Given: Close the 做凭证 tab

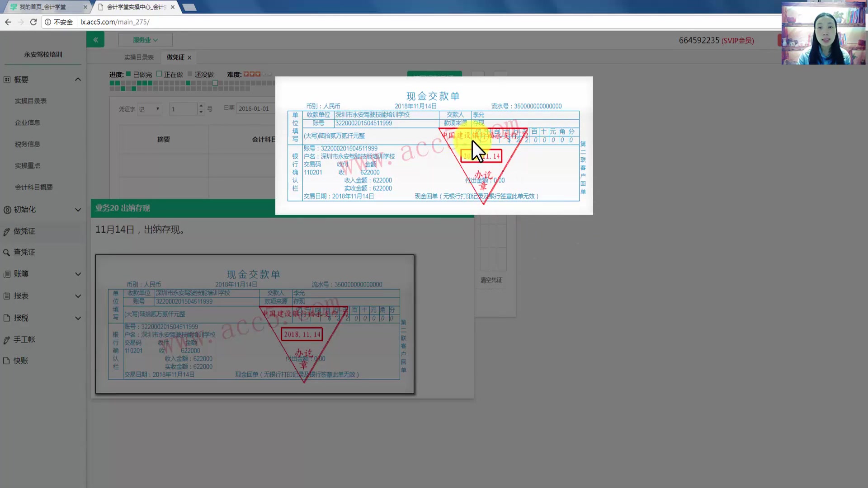Looking at the screenshot, I should point(189,58).
